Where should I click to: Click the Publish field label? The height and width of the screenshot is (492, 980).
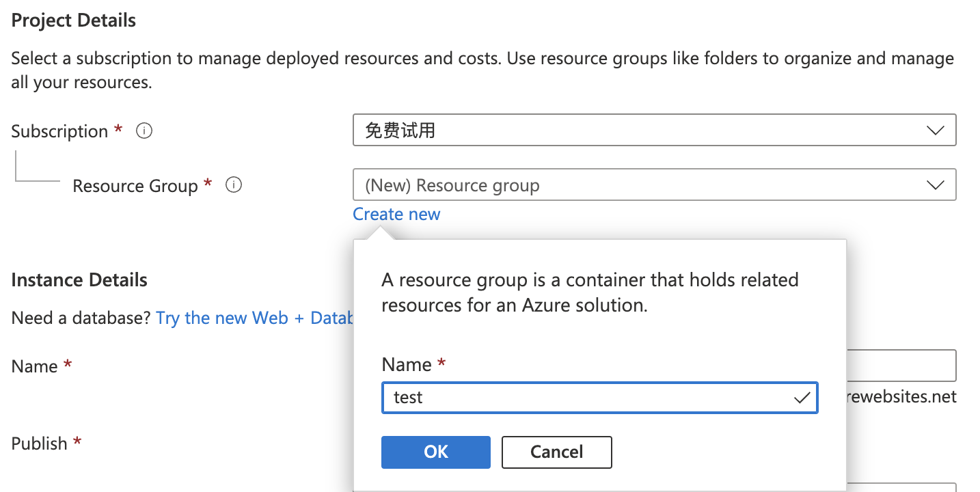[x=39, y=443]
